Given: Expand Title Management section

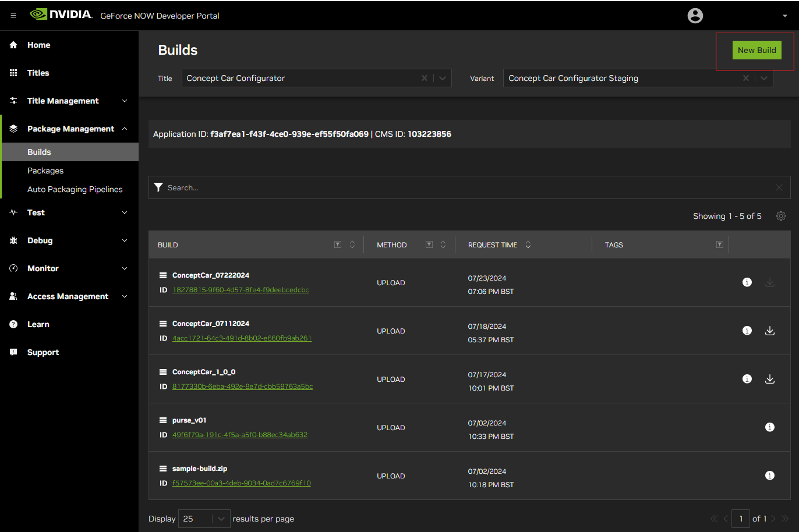Looking at the screenshot, I should (125, 101).
